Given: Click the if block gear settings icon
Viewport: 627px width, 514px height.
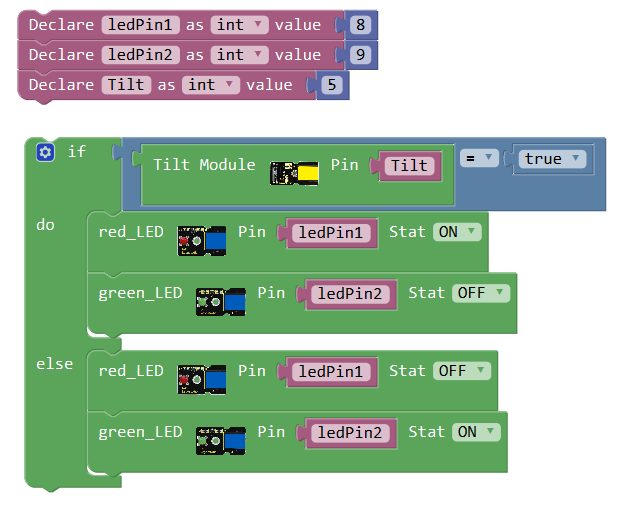Looking at the screenshot, I should click(45, 152).
